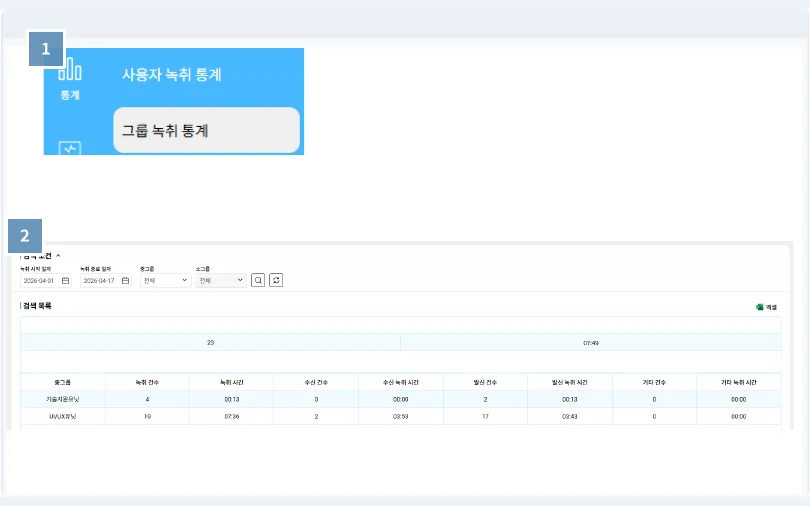Open the monitoring pulse icon in the sidebar
Viewport: 810px width, 506px height.
pyautogui.click(x=70, y=148)
